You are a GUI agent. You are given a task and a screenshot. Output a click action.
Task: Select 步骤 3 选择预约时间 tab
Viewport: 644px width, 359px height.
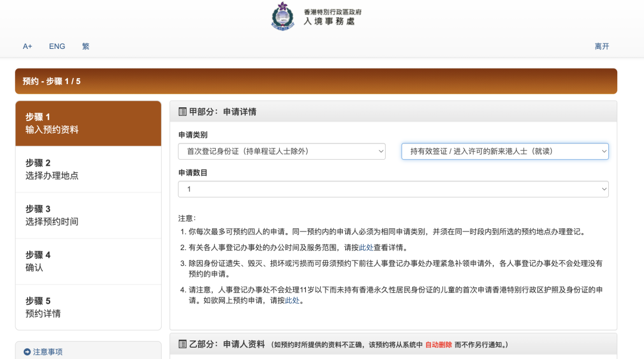click(88, 216)
